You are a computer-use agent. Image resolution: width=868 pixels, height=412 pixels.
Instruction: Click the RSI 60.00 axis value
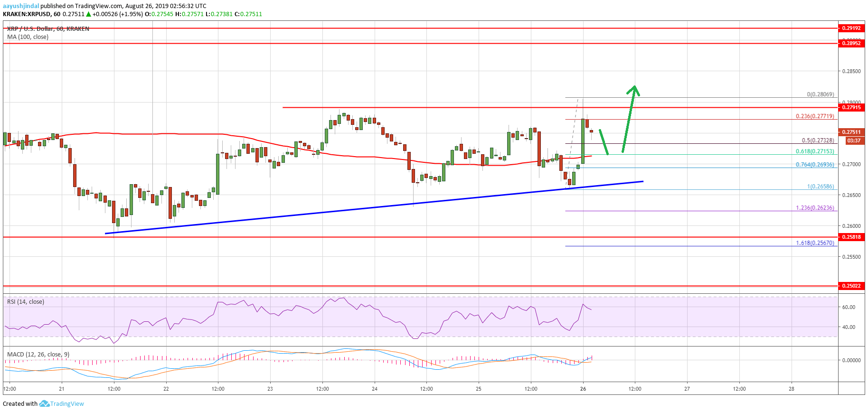849,307
